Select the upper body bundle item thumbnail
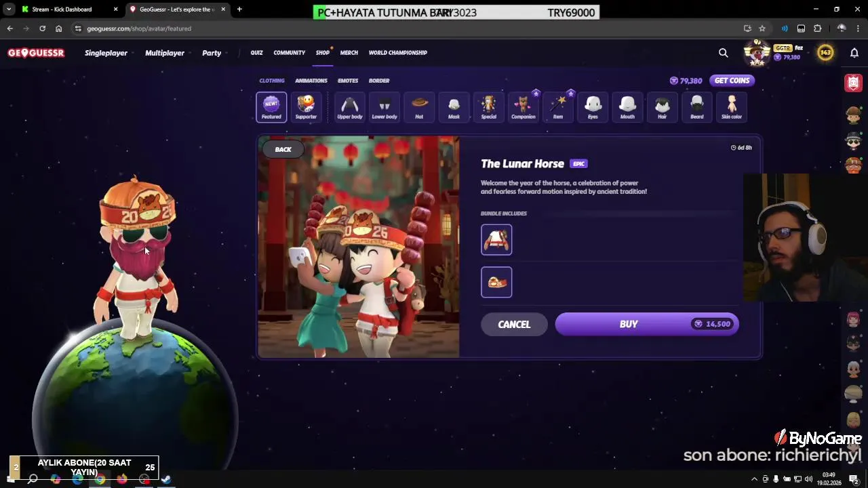The image size is (868, 488). coord(496,240)
